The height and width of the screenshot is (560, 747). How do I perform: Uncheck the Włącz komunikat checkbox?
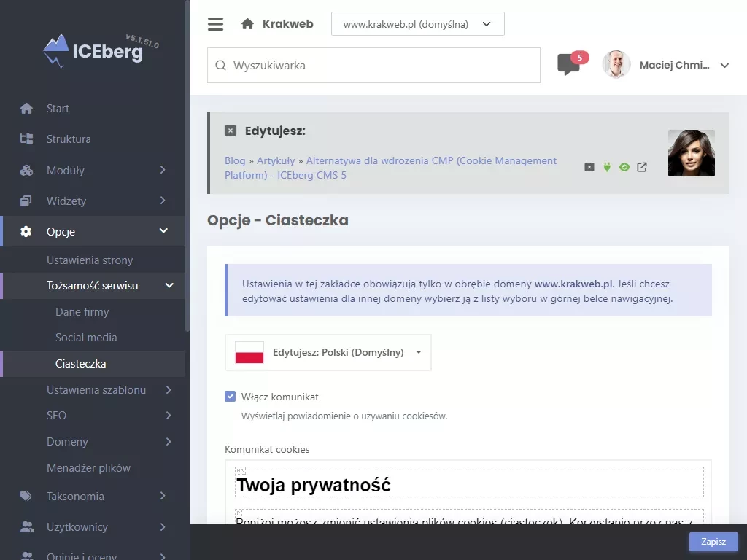coord(230,397)
